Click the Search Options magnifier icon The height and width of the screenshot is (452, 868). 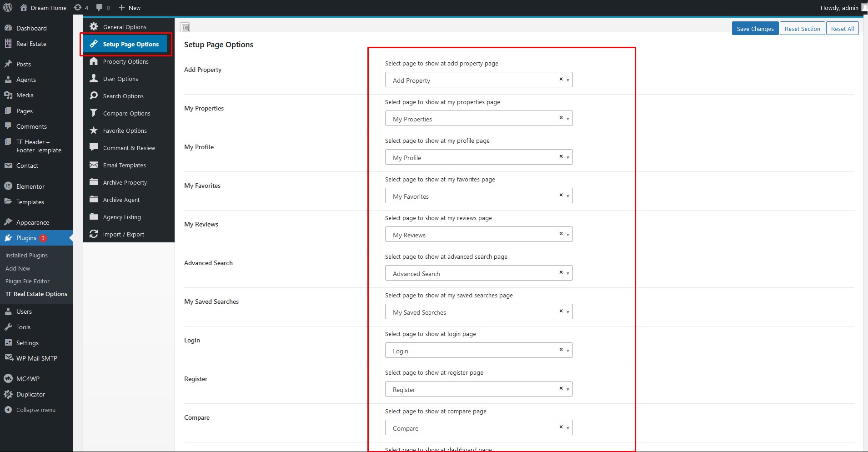point(94,95)
